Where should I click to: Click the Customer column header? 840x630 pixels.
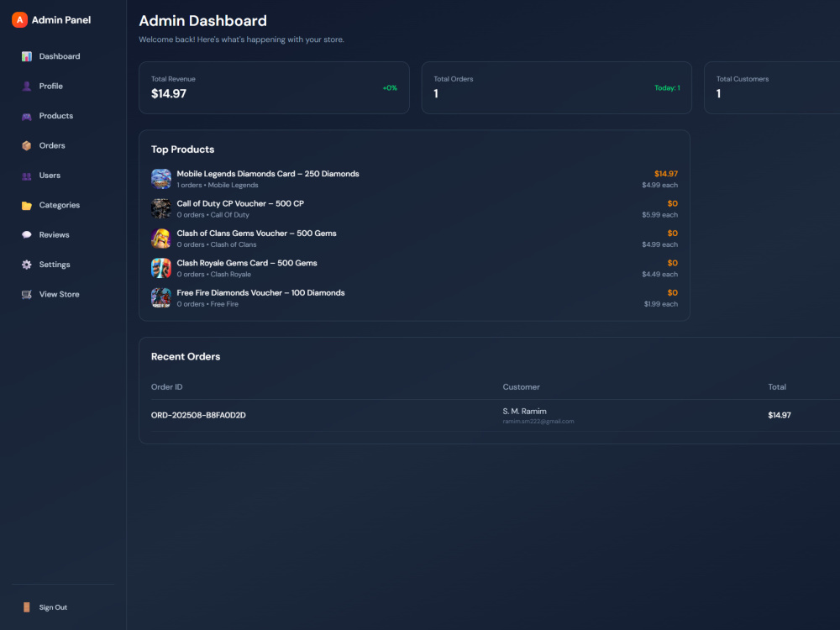[522, 386]
